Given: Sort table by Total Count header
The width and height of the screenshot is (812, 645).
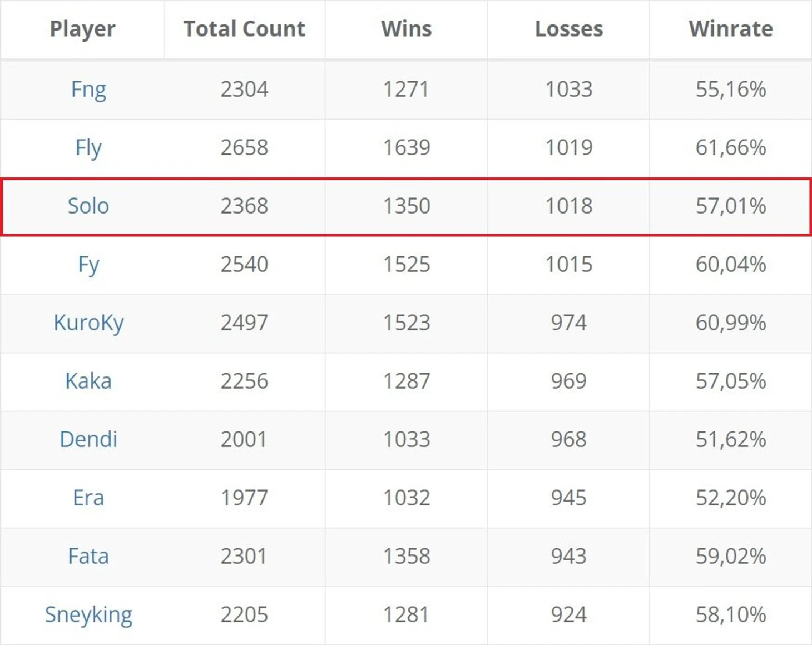Looking at the screenshot, I should click(x=244, y=29).
